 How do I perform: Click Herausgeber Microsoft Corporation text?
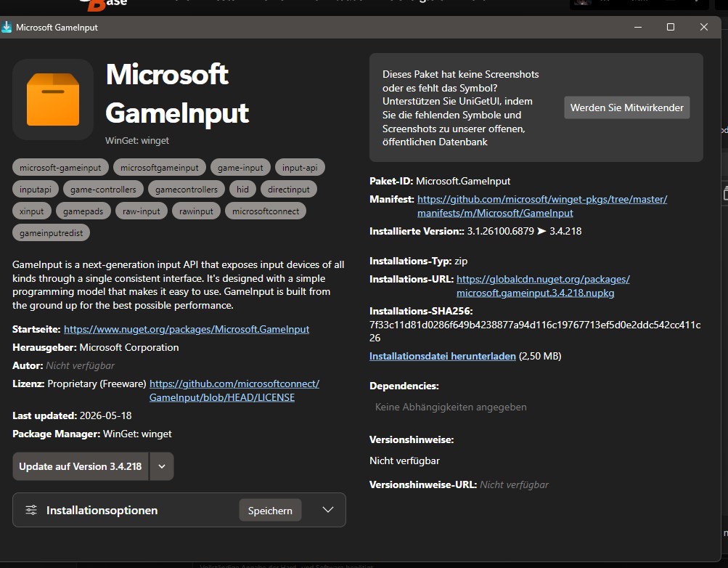tap(129, 347)
